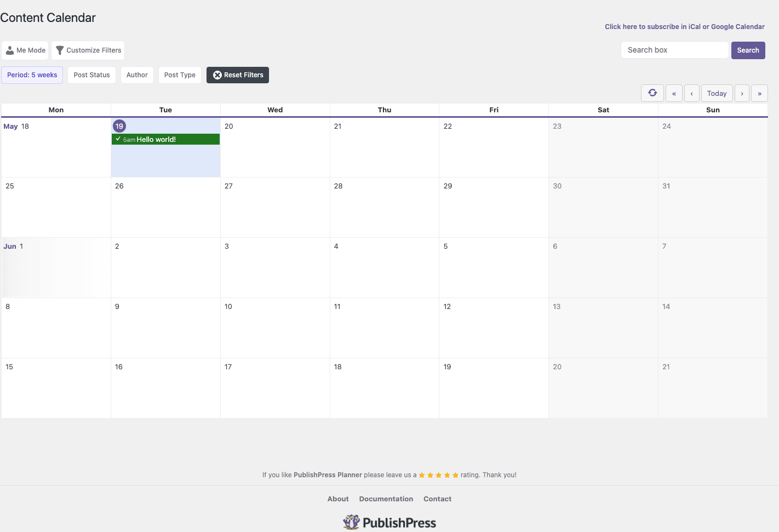
Task: Click the Reset Filters button
Action: pyautogui.click(x=238, y=75)
